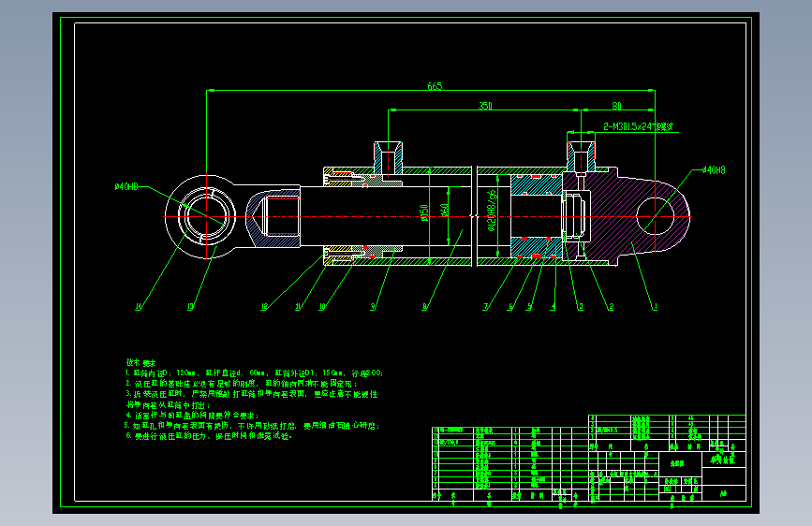This screenshot has height=526, width=812.
Task: Select the 技术要求 notes heading
Action: click(x=140, y=363)
